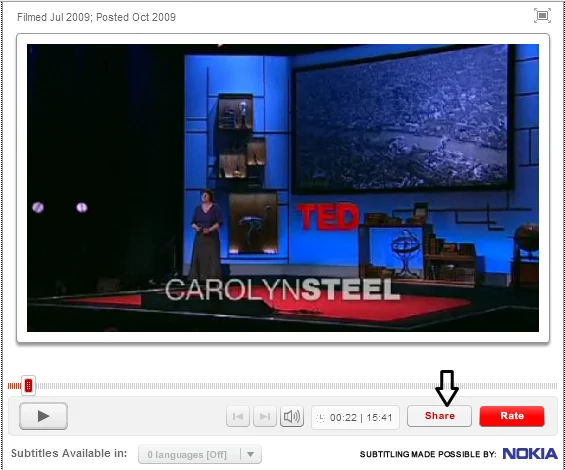Open the Nokia sponsor logo link

pyautogui.click(x=530, y=454)
